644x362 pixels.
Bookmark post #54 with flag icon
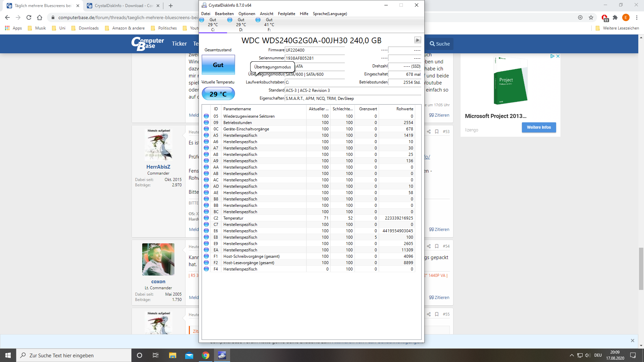437,246
